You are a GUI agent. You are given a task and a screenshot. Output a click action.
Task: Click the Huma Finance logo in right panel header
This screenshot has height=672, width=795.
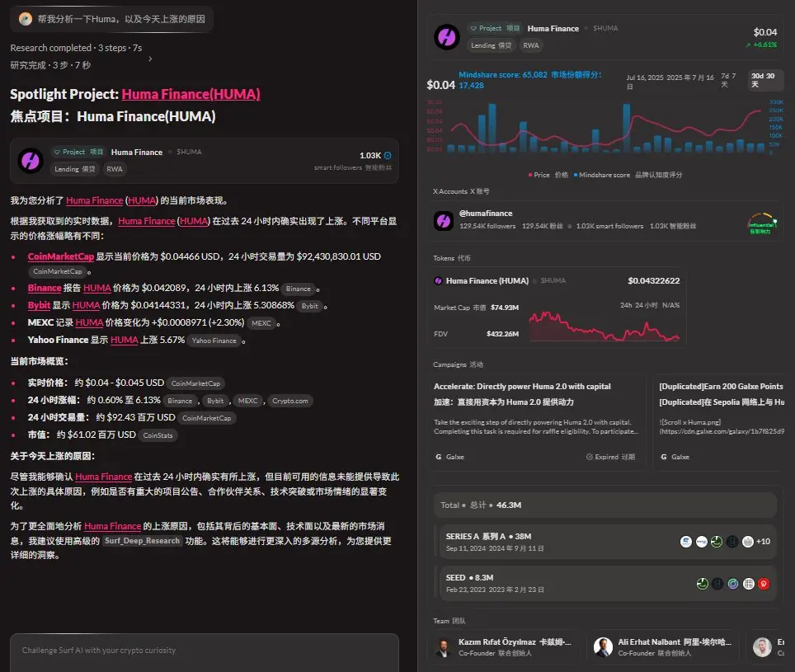click(447, 37)
